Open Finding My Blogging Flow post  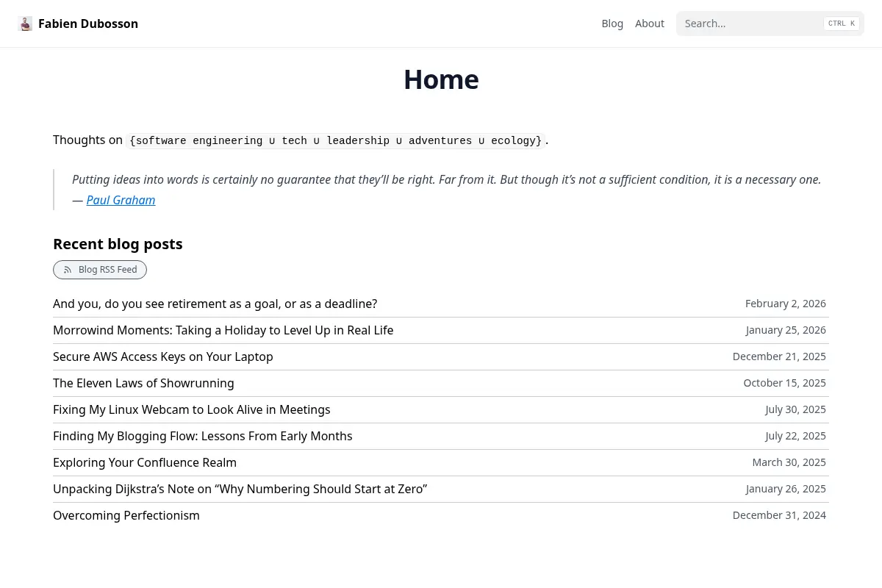coord(202,436)
